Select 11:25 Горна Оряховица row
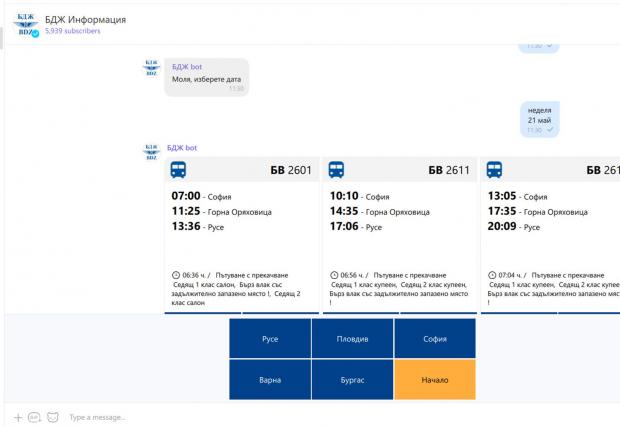The image size is (620, 427). 221,212
